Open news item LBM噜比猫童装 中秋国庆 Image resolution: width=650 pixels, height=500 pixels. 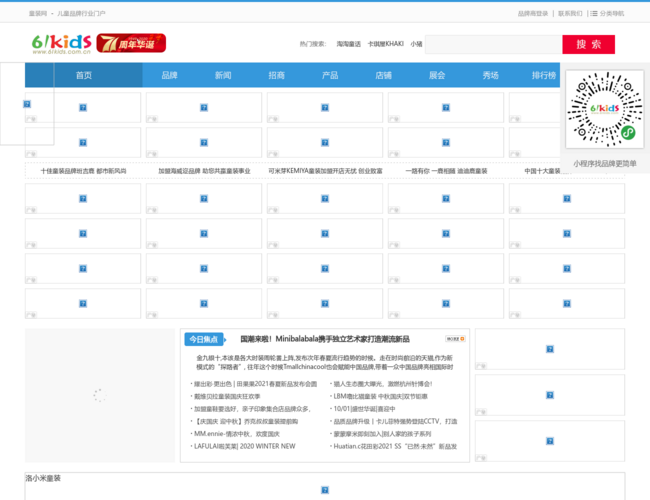(x=381, y=396)
